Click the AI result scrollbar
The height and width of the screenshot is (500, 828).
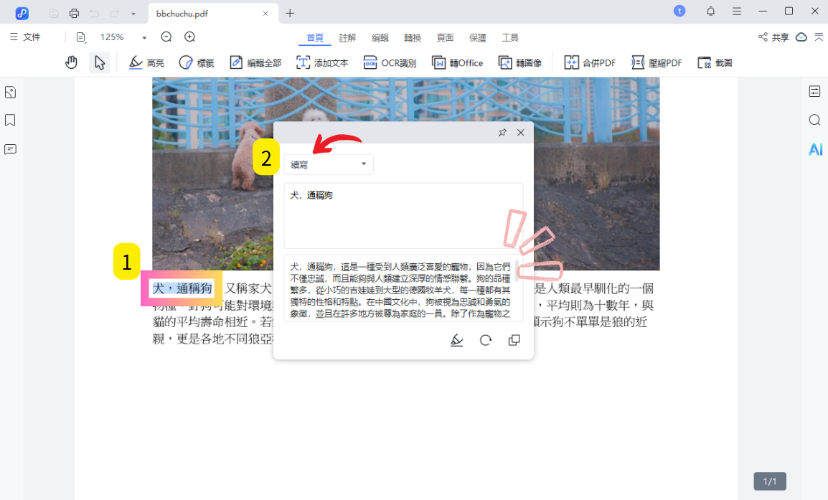point(518,270)
